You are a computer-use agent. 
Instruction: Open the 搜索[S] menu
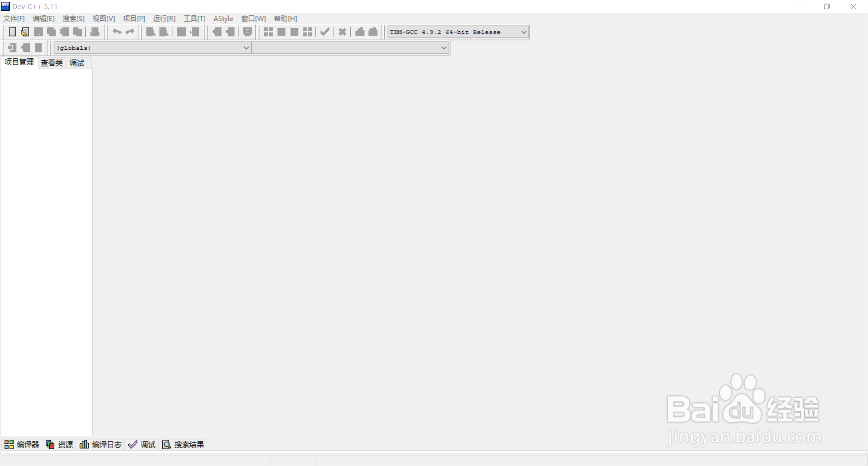pyautogui.click(x=74, y=19)
